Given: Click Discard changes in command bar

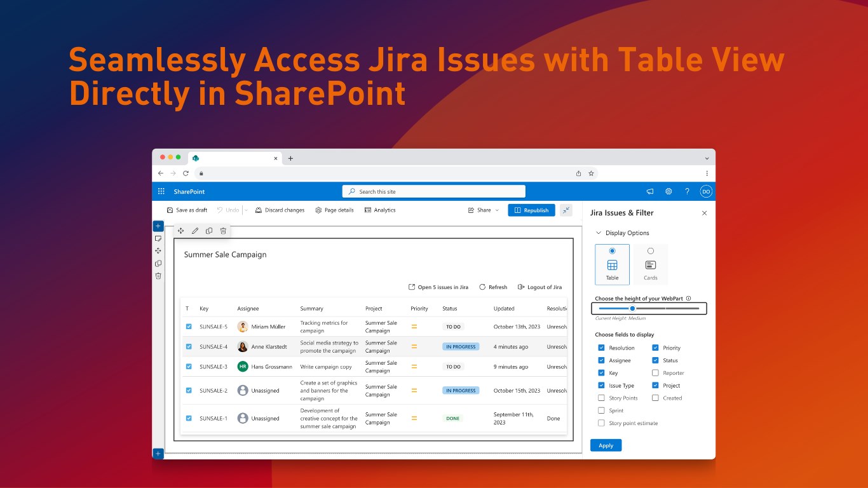Looking at the screenshot, I should [280, 210].
